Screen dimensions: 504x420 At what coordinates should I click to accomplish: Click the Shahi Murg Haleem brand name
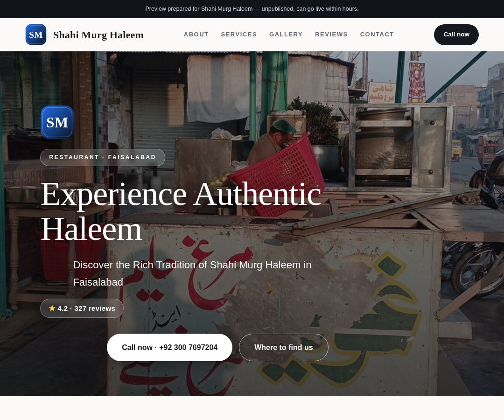click(x=98, y=35)
